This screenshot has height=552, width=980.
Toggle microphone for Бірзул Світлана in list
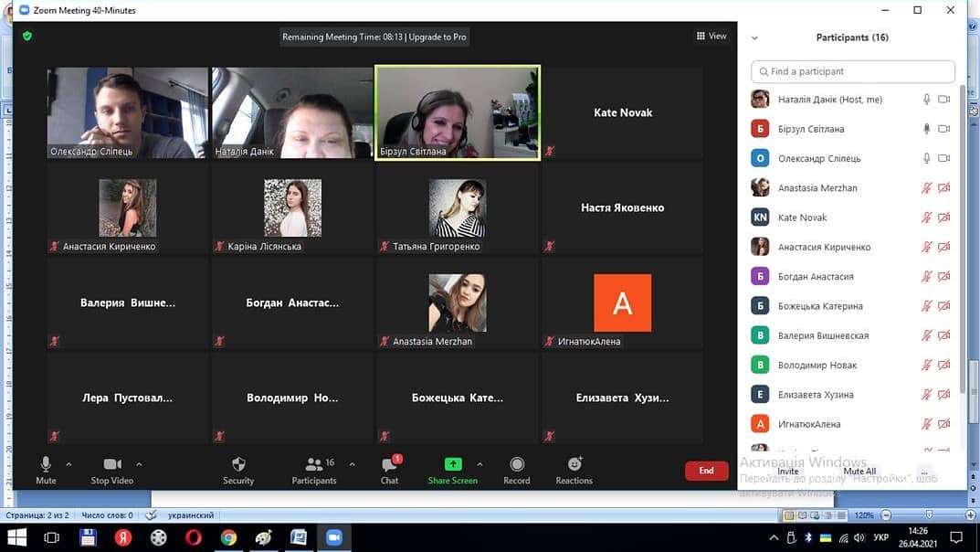tap(926, 129)
